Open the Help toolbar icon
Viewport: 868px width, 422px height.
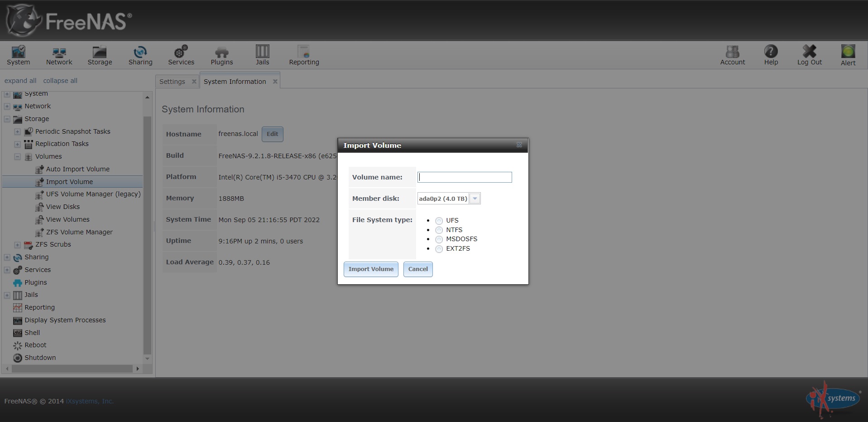click(771, 55)
